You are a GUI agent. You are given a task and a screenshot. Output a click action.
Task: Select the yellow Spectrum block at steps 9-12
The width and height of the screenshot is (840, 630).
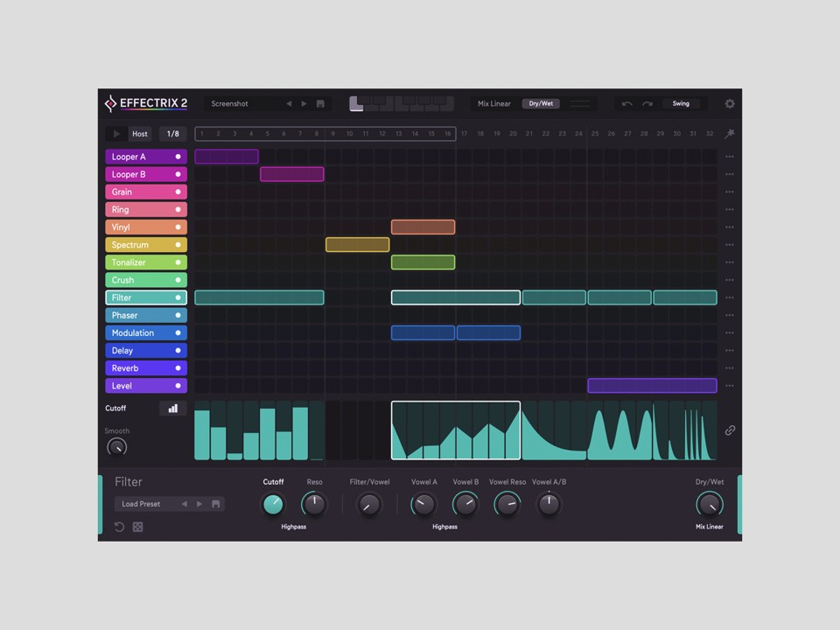(x=357, y=245)
